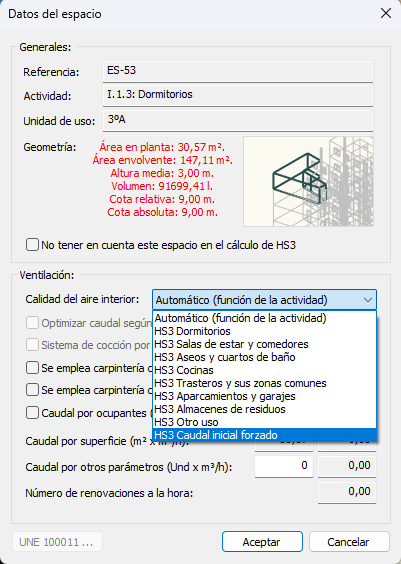Toggle second 'Se emplea carpintería' checkbox

click(32, 390)
